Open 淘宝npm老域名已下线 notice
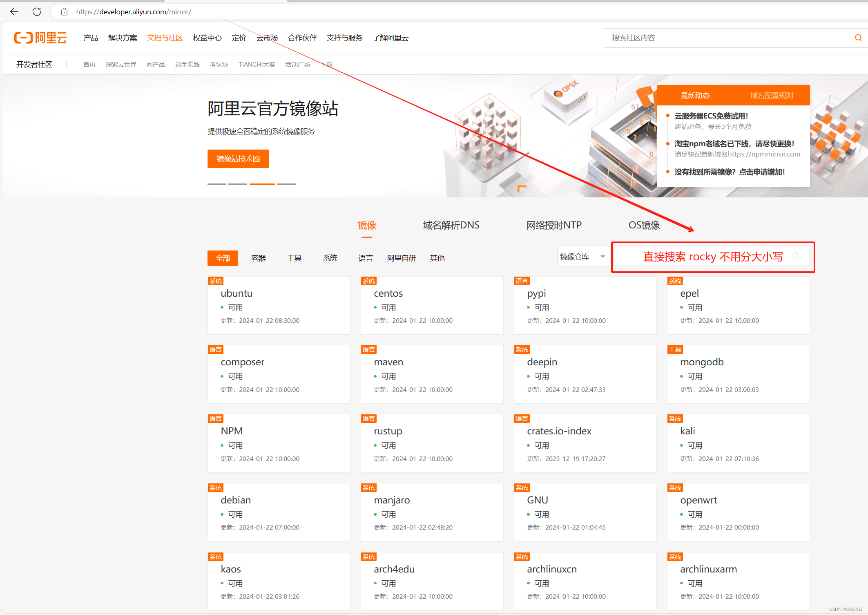868x615 pixels. pos(734,144)
